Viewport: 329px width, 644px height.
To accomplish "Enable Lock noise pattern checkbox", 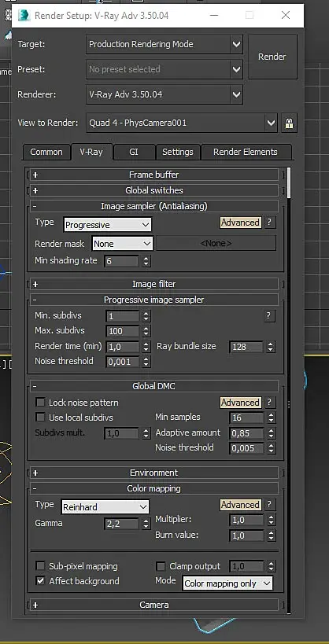I will [x=40, y=403].
